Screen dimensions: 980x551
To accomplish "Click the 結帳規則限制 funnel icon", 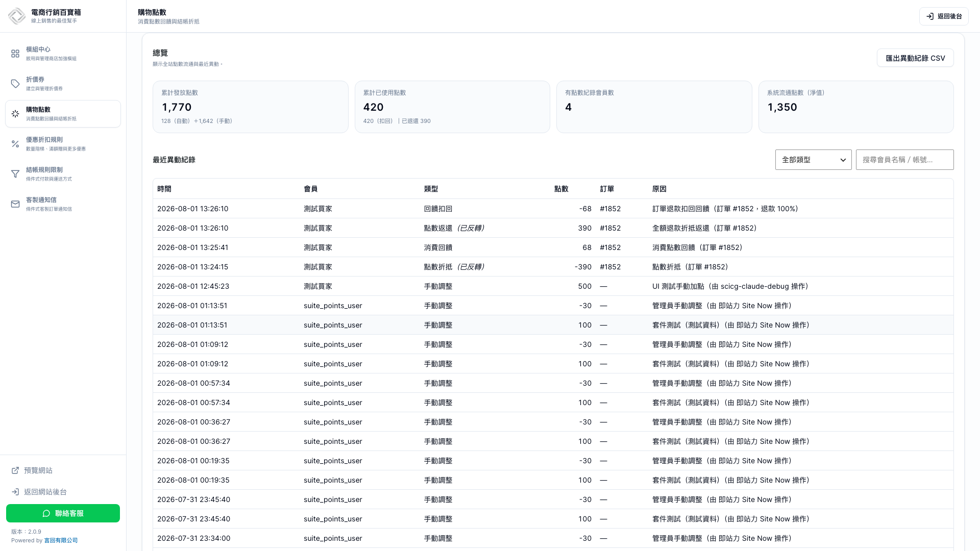I will (x=15, y=174).
